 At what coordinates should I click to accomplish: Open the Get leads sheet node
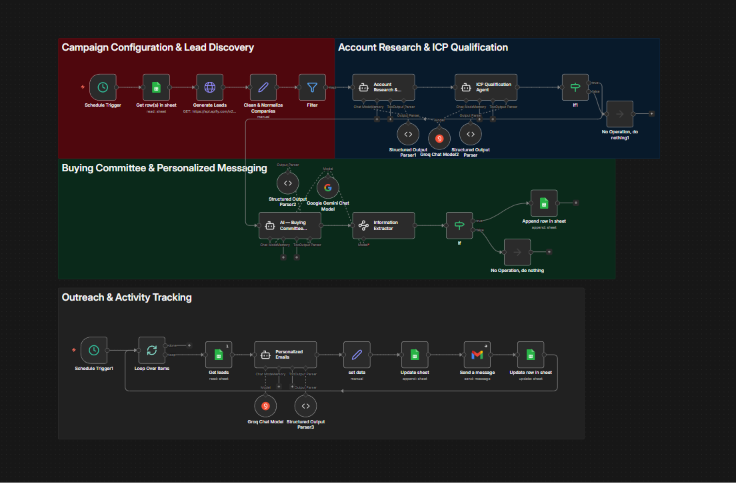pos(219,354)
